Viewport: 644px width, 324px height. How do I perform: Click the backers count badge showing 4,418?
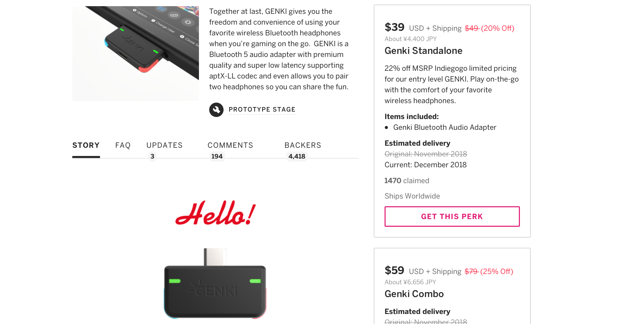pyautogui.click(x=297, y=156)
